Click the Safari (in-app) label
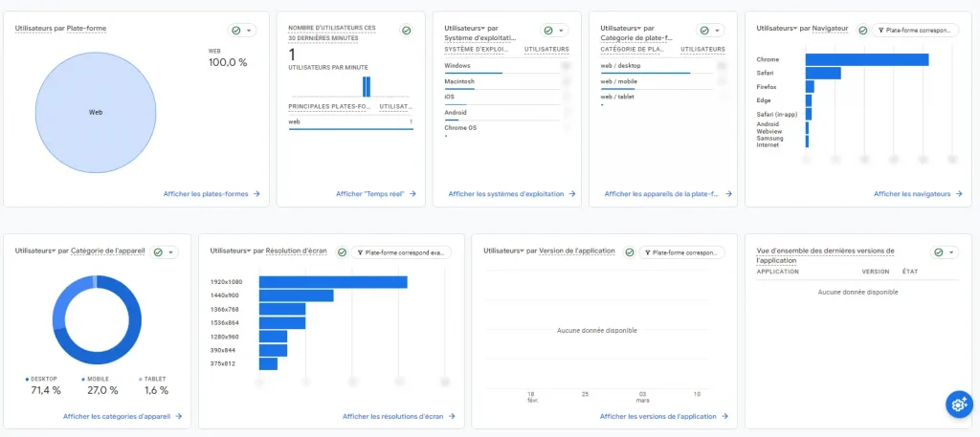The height and width of the screenshot is (437, 980). [775, 114]
